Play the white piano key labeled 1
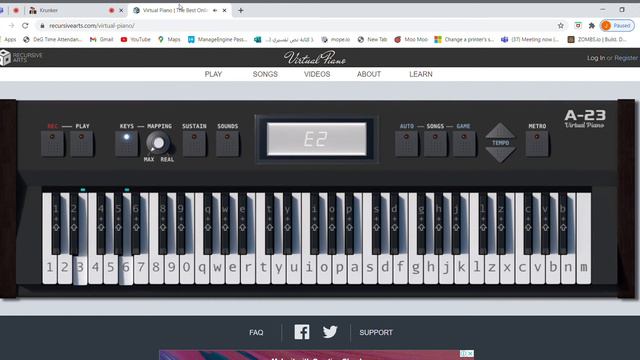Viewport: 640px width, 360px height. [49, 267]
